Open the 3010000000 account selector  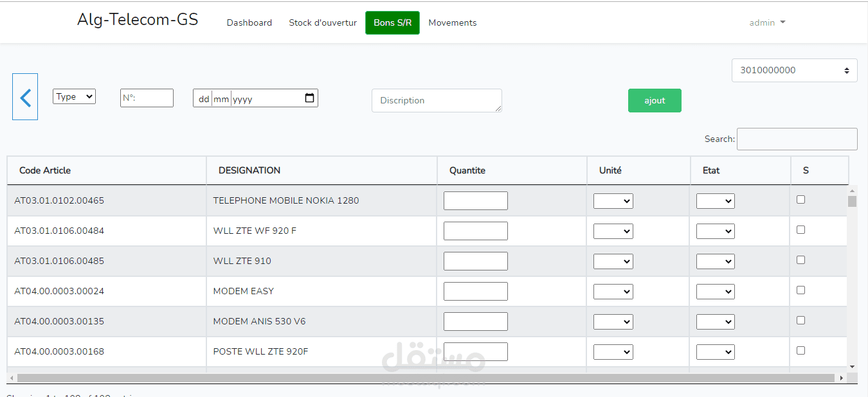click(x=794, y=70)
